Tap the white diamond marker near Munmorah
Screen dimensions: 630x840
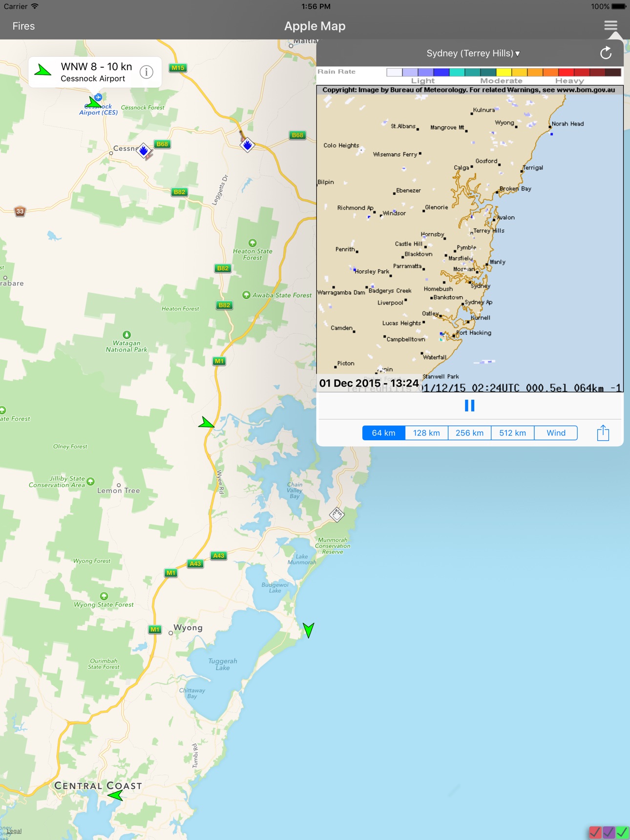point(336,514)
